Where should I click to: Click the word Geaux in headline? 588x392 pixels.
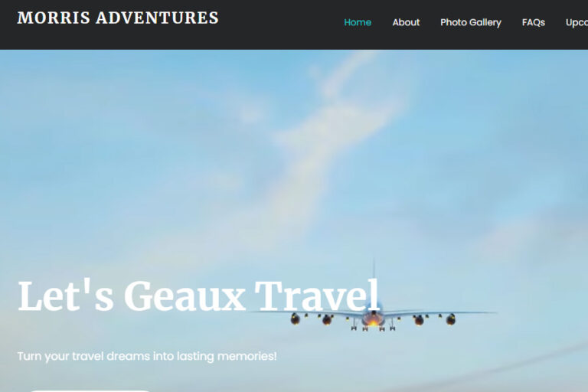click(x=184, y=296)
